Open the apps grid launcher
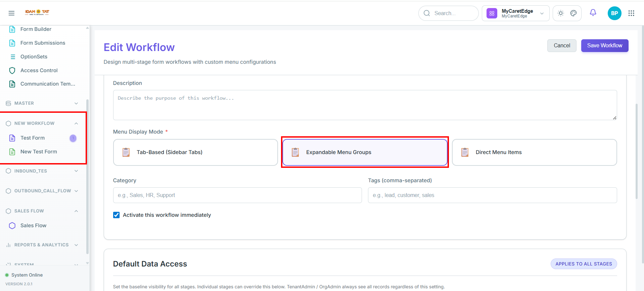 click(631, 13)
